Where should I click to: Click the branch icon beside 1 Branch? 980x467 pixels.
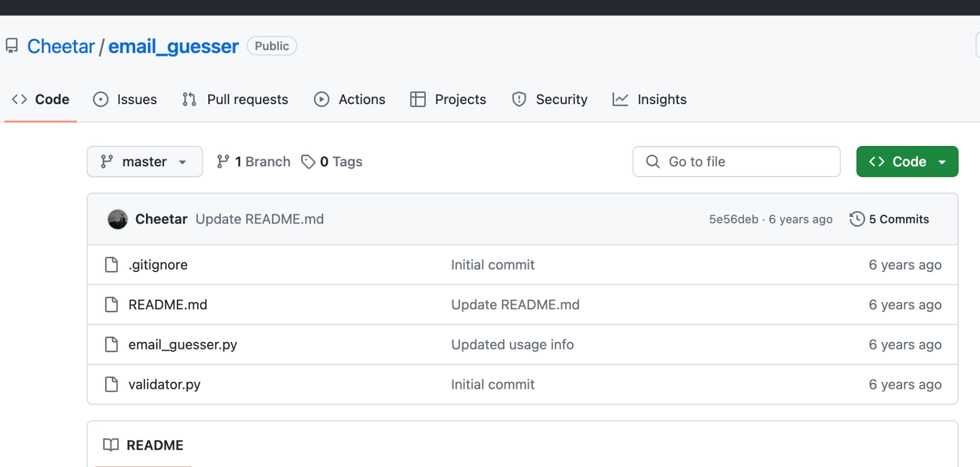click(x=223, y=162)
